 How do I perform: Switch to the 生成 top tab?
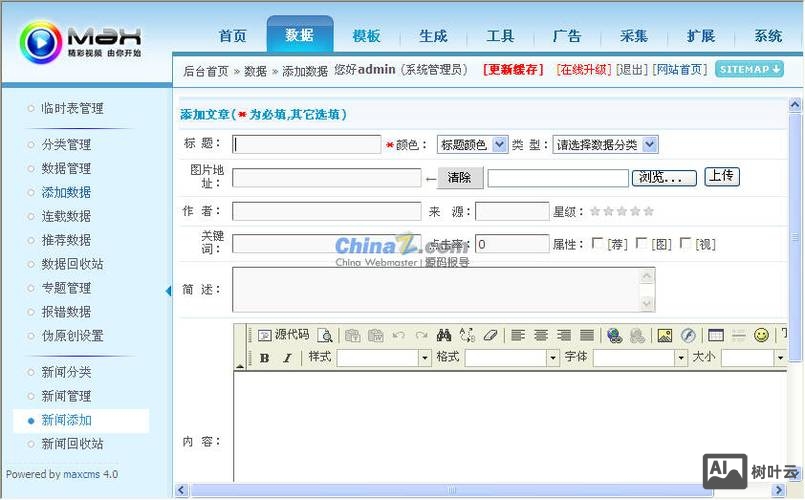pos(433,36)
